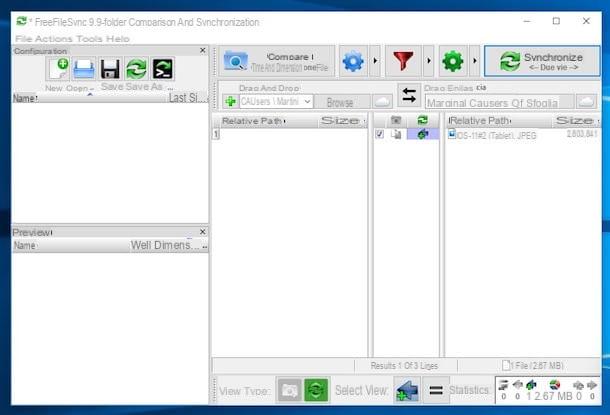
Task: Click the left Browse button
Action: [340, 102]
